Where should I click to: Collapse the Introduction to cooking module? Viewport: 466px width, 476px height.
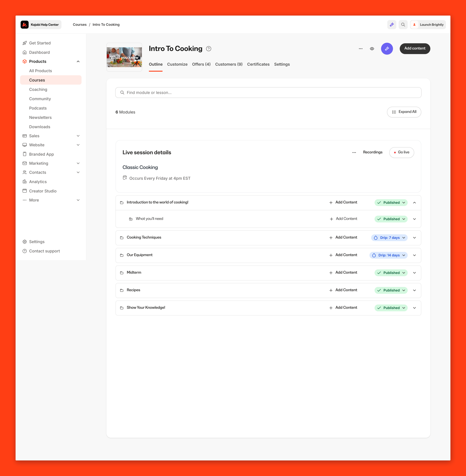point(414,202)
